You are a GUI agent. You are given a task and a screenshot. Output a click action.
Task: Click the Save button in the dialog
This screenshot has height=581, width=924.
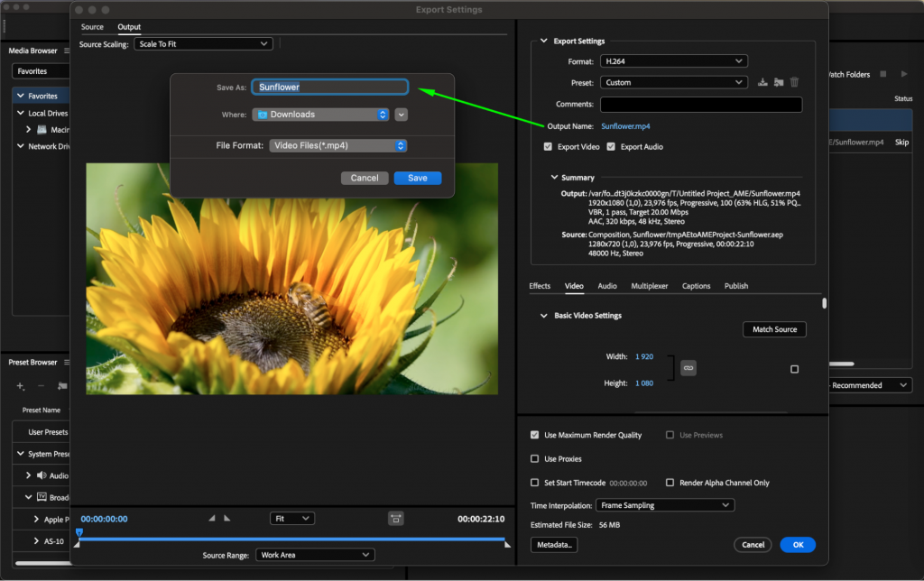point(417,178)
